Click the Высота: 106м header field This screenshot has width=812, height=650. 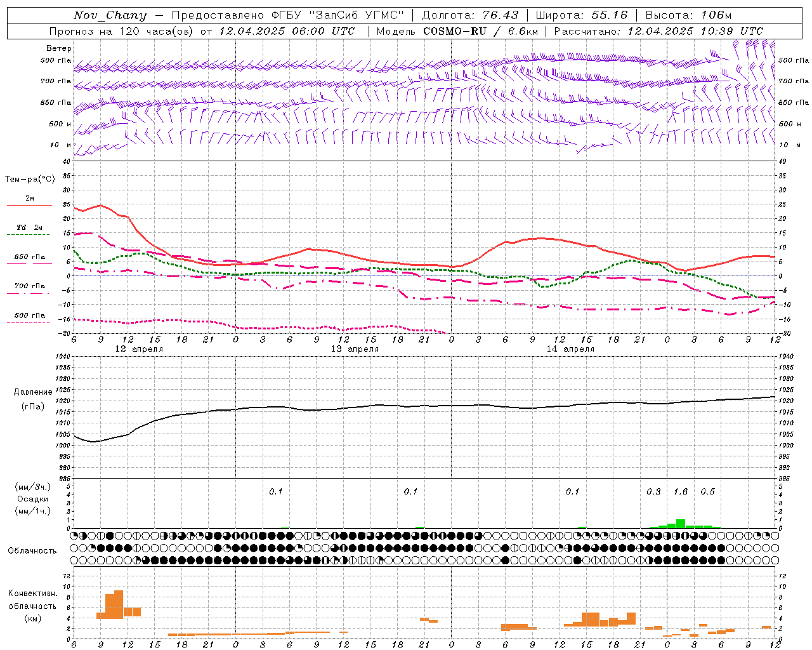688,15
